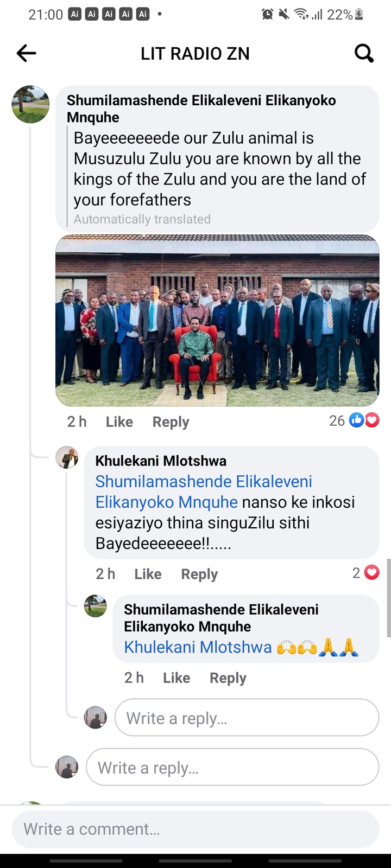
Task: Focus the Write a comment field
Action: [195, 829]
